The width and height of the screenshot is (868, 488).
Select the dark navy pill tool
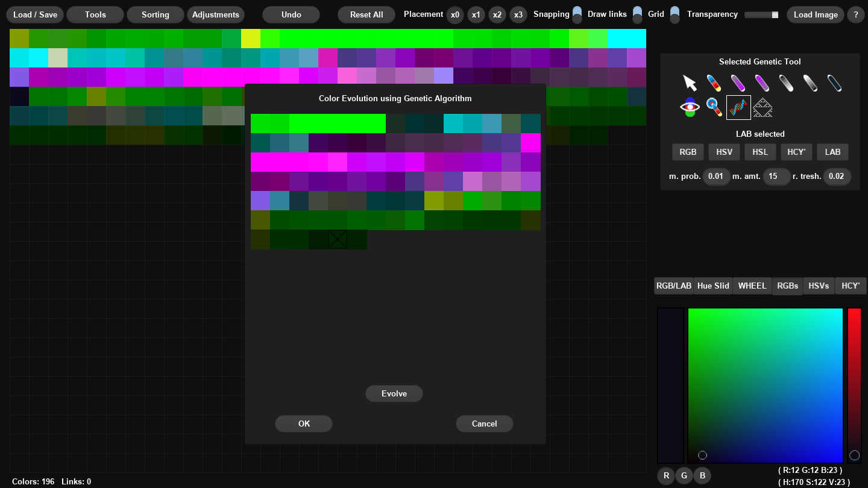tap(834, 83)
